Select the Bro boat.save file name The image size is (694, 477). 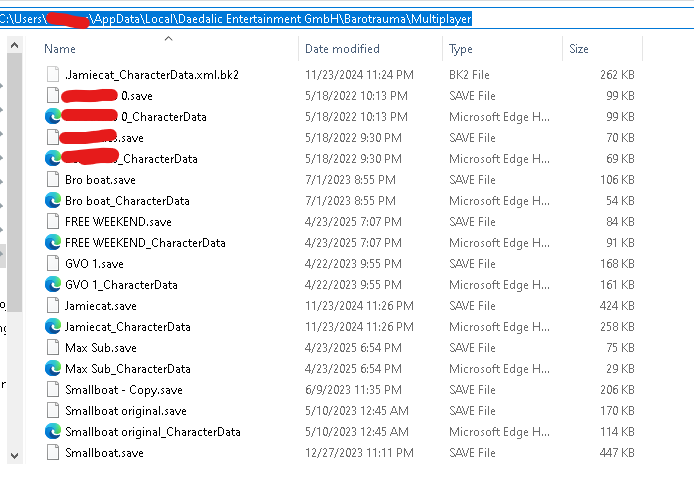pos(100,180)
